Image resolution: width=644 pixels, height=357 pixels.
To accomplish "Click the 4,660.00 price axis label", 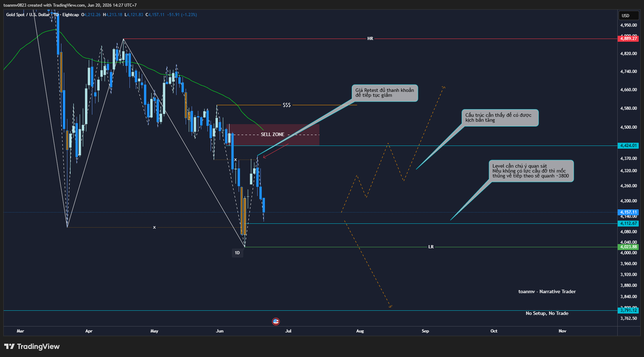I will pyautogui.click(x=629, y=90).
